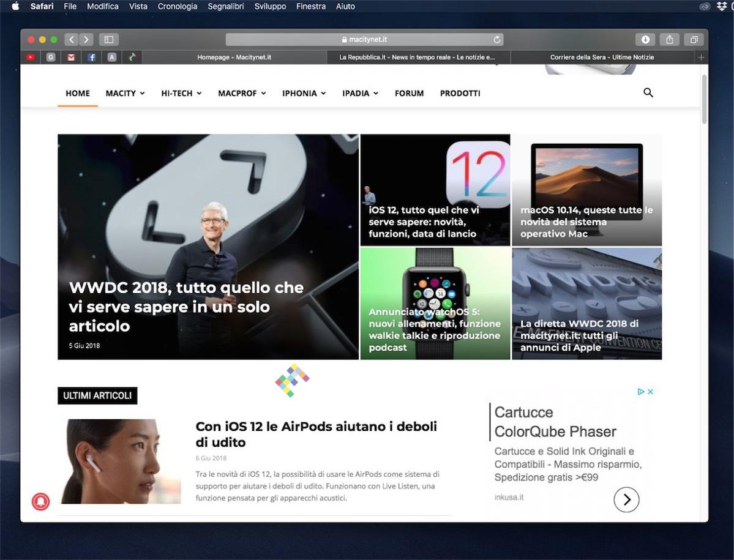Click the red notification bell button
Screen dimensions: 734x560
click(x=41, y=501)
